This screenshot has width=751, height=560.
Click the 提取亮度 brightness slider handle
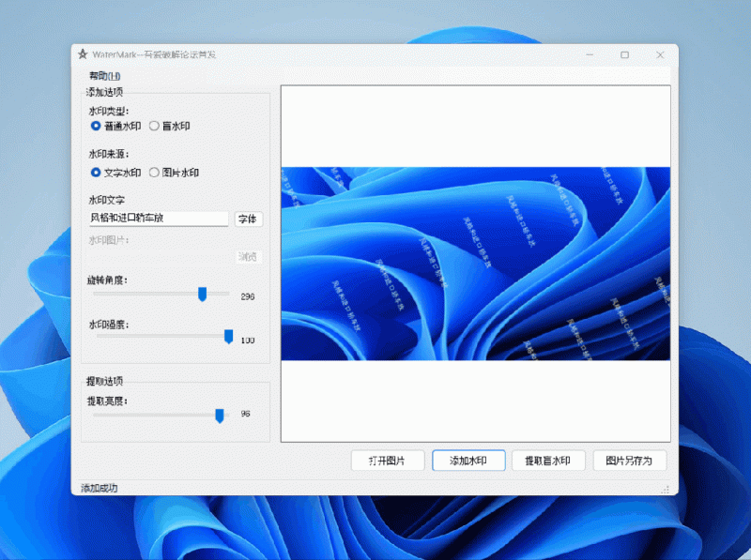click(x=220, y=414)
